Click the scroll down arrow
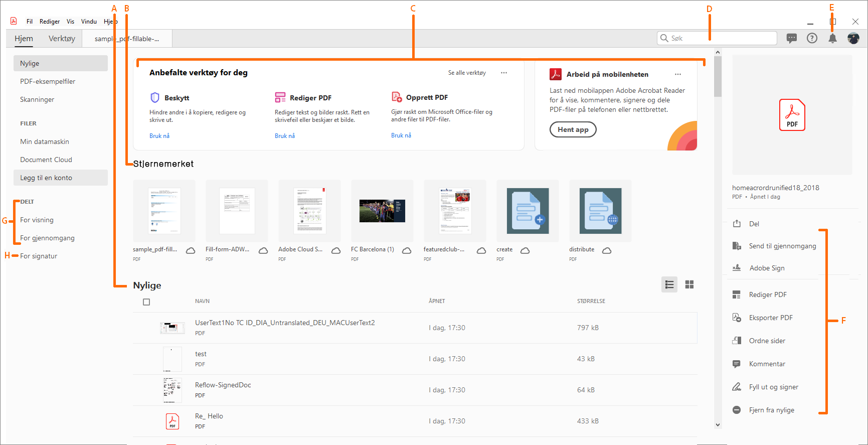This screenshot has width=868, height=445. [718, 424]
